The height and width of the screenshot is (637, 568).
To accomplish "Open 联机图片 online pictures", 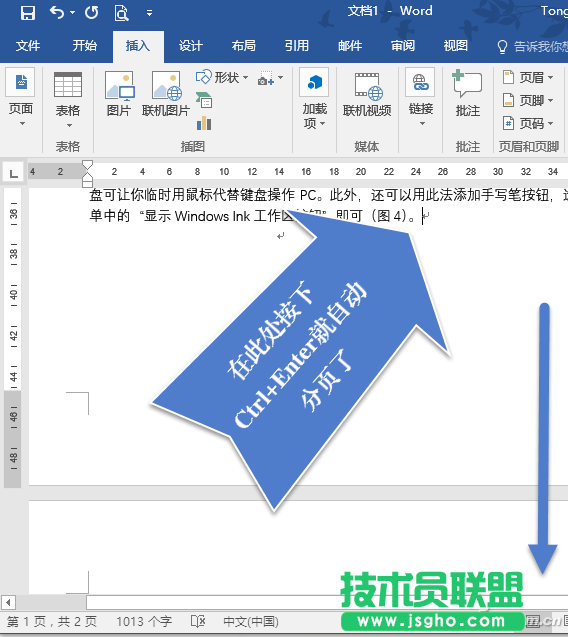I will (166, 93).
